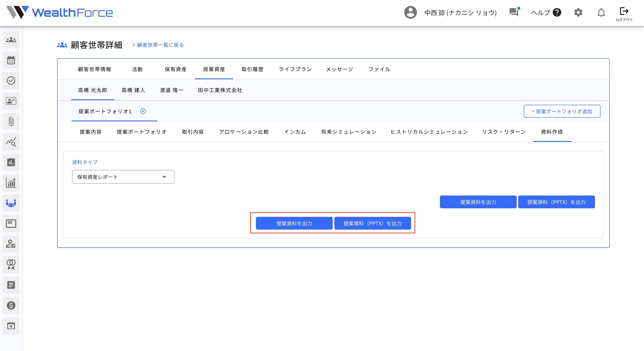The image size is (644, 351).
Task: Click the upper right 提案資料を出力 button
Action: click(x=478, y=202)
